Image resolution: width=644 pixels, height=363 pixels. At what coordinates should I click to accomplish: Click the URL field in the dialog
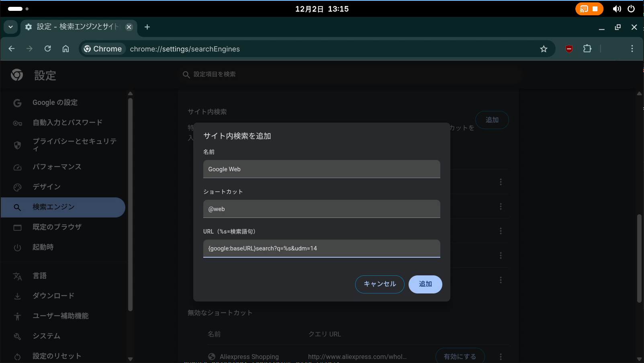321,248
